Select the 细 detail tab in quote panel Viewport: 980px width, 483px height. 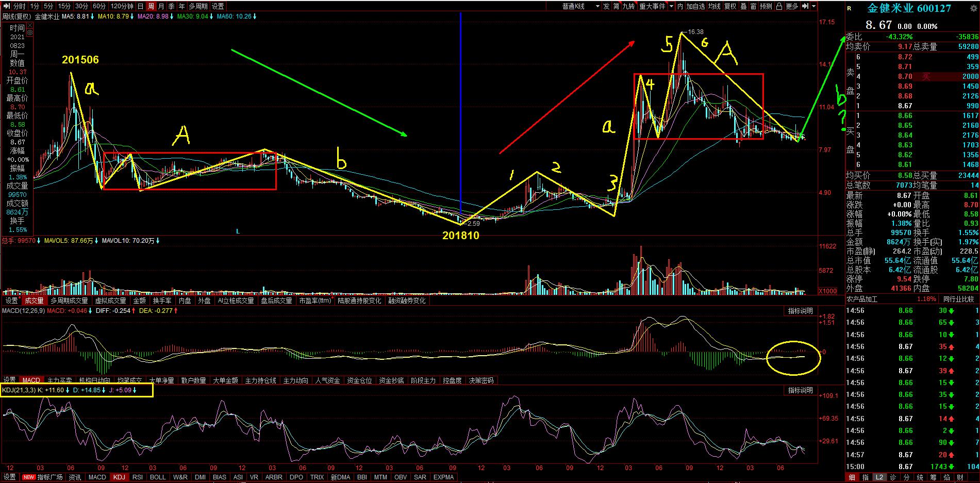[x=852, y=477]
